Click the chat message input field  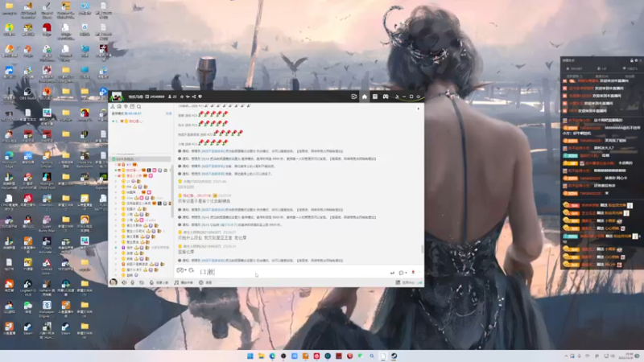291,272
